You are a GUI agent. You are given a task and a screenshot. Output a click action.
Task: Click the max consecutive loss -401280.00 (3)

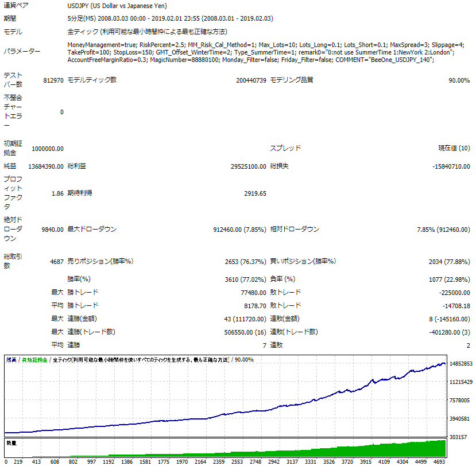click(x=449, y=332)
